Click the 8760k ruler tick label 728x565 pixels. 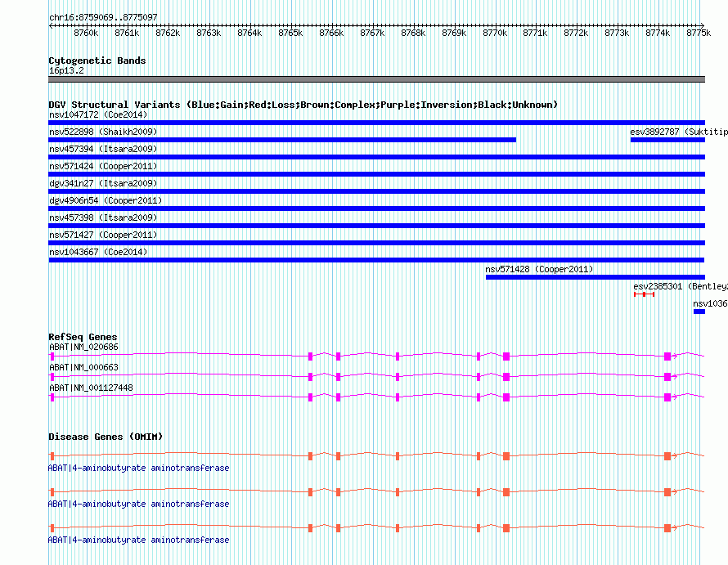point(87,33)
